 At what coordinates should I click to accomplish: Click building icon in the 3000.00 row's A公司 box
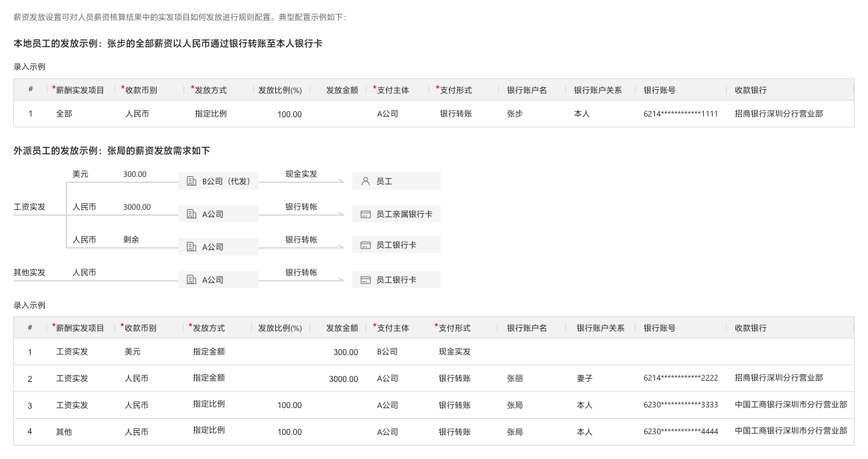pos(191,214)
